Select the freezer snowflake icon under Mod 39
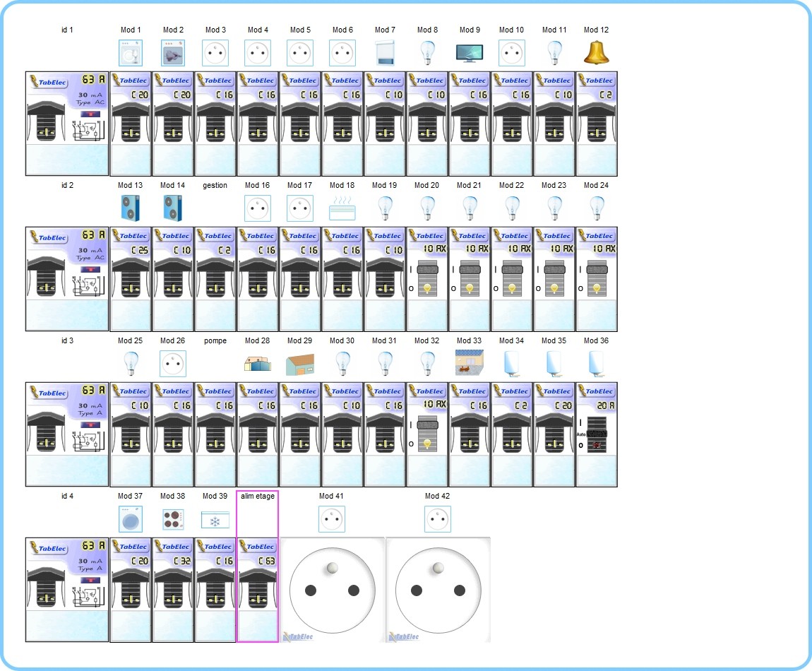Viewport: 812px width, 671px height. point(215,519)
